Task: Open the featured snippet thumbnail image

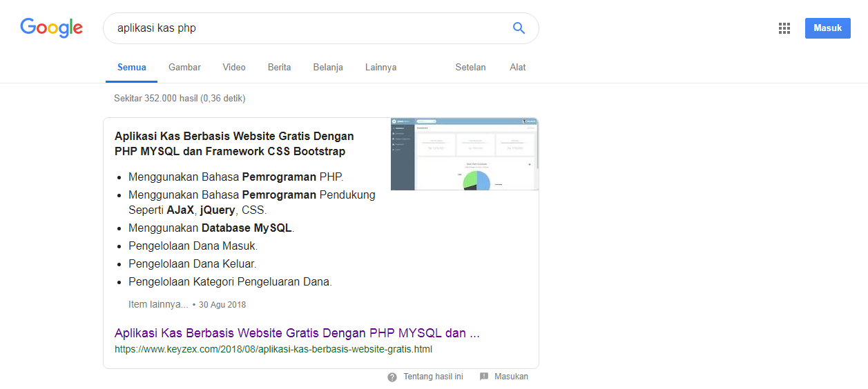Action: coord(465,154)
